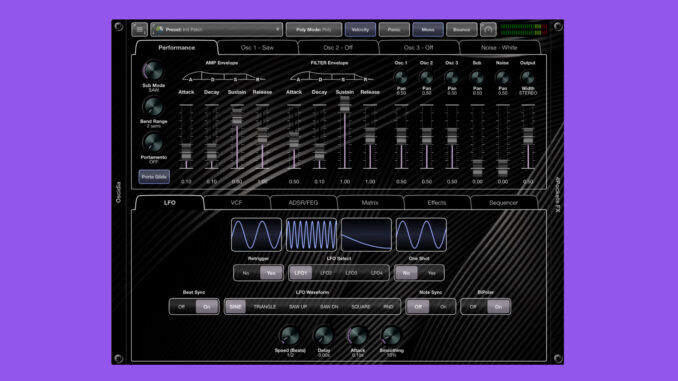Click the Speed (Beats) knob
The width and height of the screenshot is (678, 381).
coord(290,336)
